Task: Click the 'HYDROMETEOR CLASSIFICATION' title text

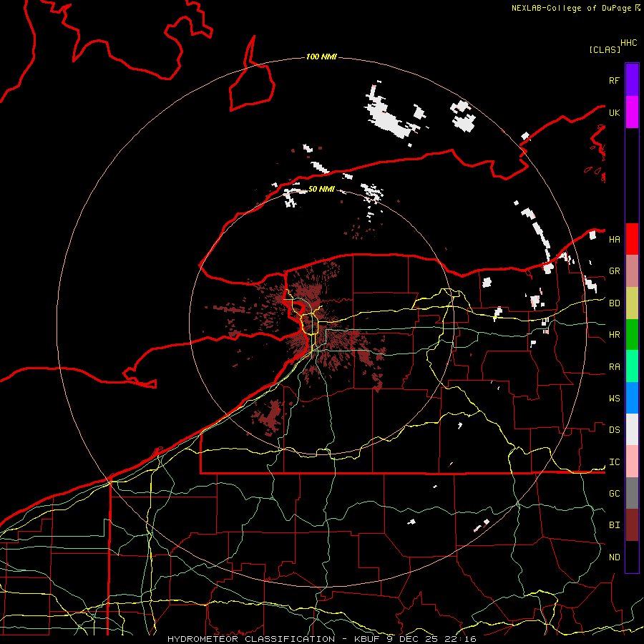Action: (251, 639)
